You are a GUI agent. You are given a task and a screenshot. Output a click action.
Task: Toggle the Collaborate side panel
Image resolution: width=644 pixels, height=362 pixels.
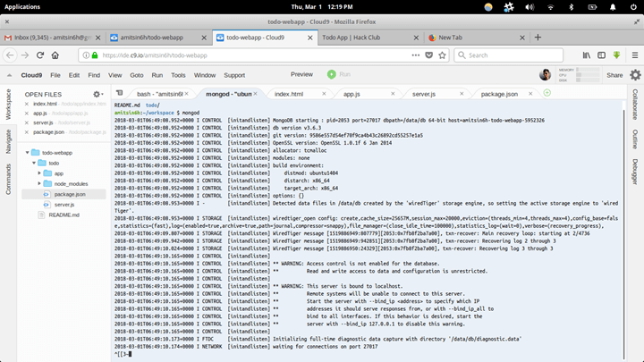point(635,105)
